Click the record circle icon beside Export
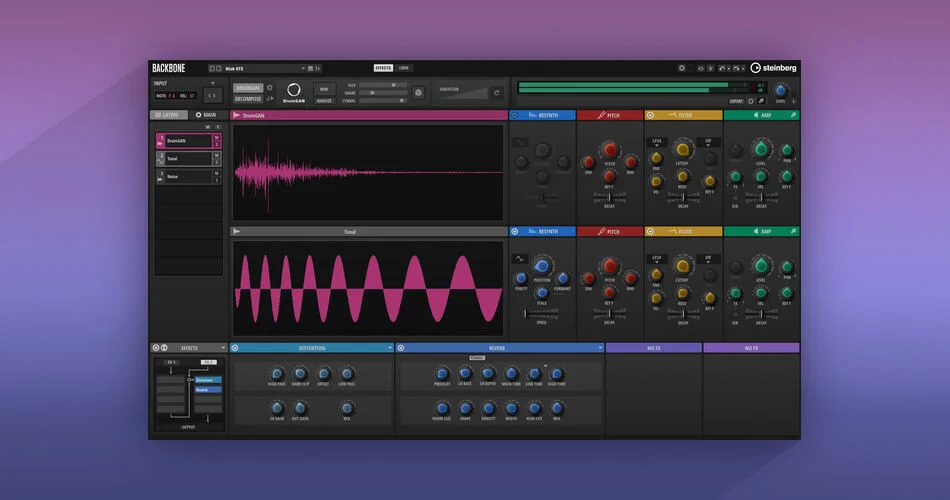The height and width of the screenshot is (500, 950). click(x=751, y=101)
